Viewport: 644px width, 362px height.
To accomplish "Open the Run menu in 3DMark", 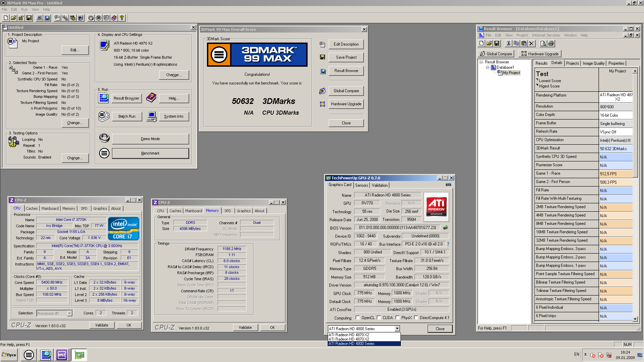I will 24,9.
